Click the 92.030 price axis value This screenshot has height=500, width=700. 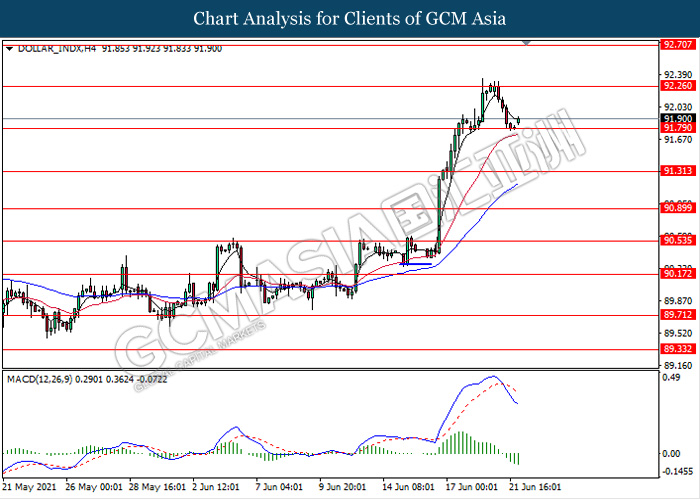pyautogui.click(x=678, y=107)
